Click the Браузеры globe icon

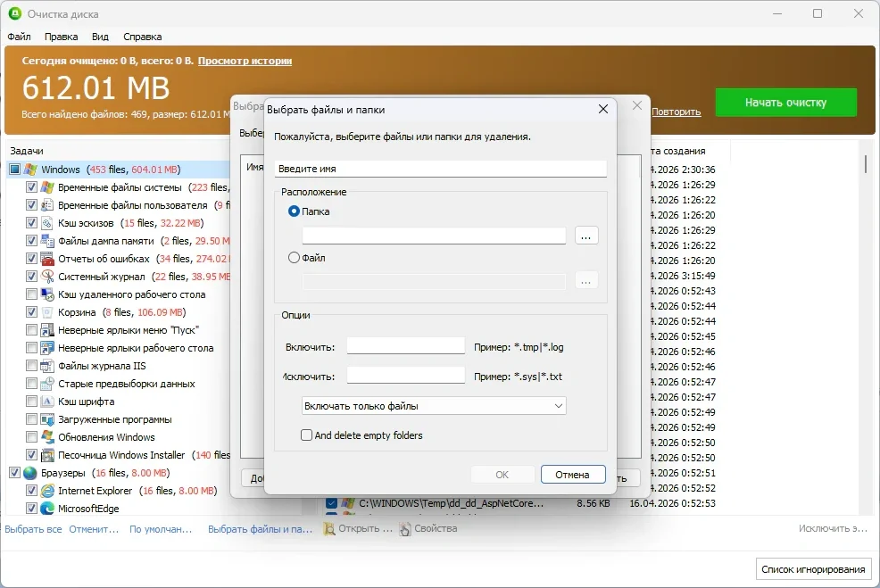pos(30,473)
